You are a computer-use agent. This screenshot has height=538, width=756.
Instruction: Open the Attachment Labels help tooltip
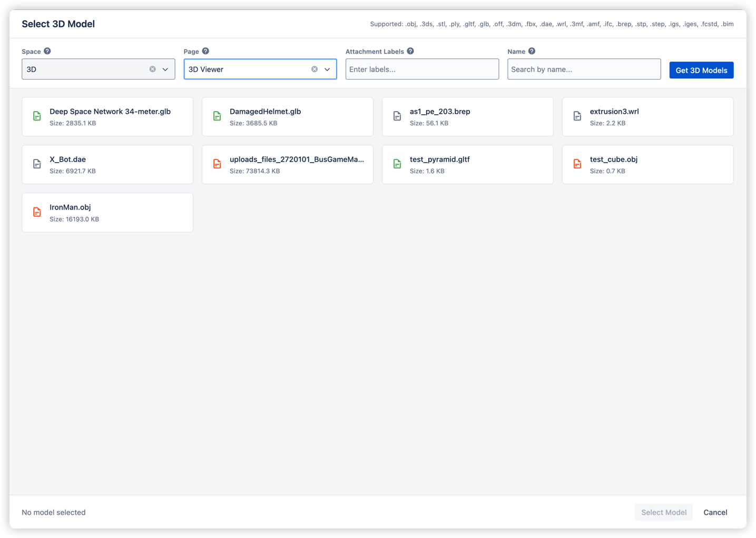pos(410,51)
